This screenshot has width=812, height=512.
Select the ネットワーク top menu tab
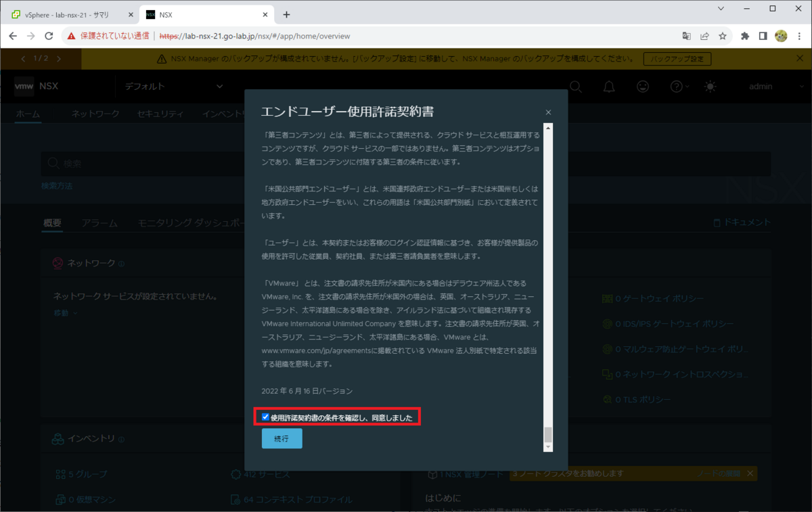tap(95, 114)
